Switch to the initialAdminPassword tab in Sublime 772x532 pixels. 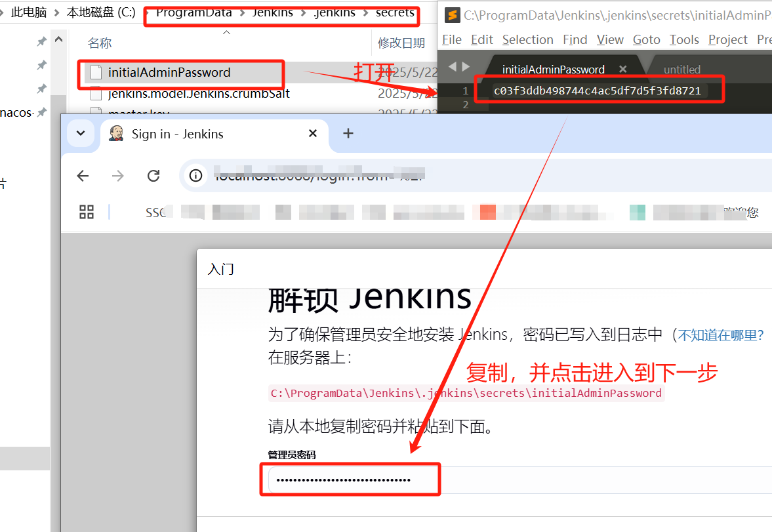pos(553,70)
